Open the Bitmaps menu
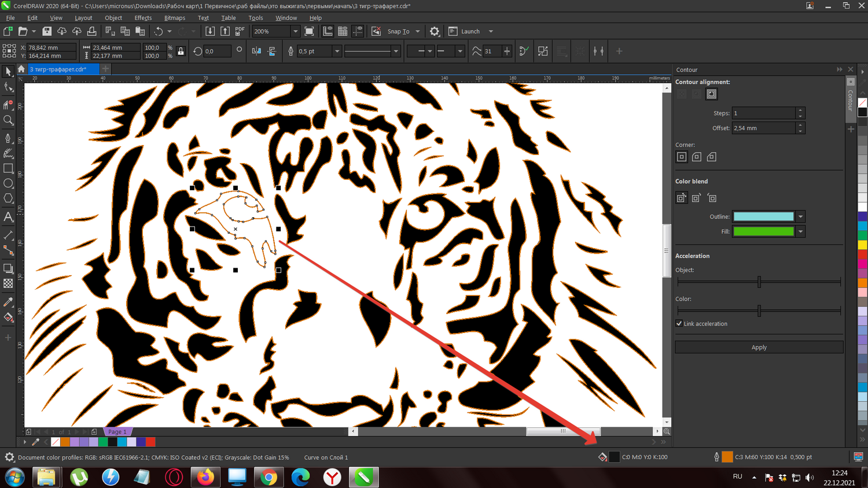Viewport: 868px width, 488px height. [174, 18]
